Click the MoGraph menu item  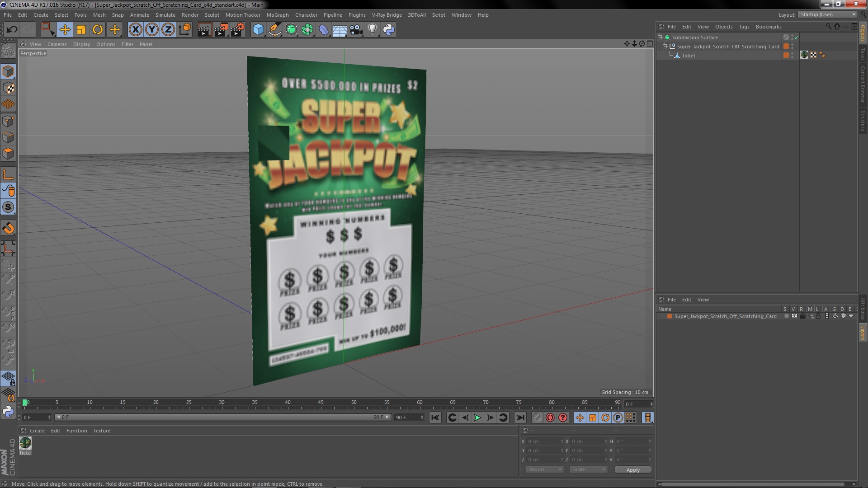coord(277,14)
